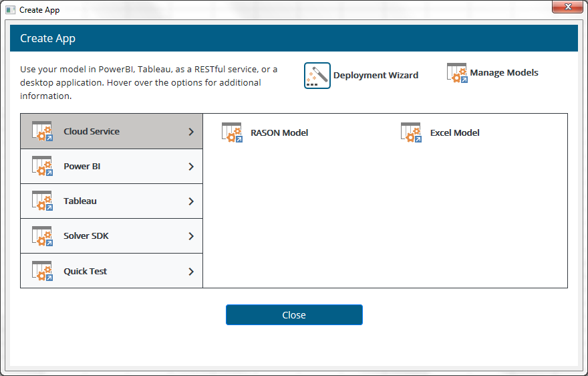Expand the Solver SDK chevron arrow
This screenshot has width=588, height=376.
[x=191, y=236]
